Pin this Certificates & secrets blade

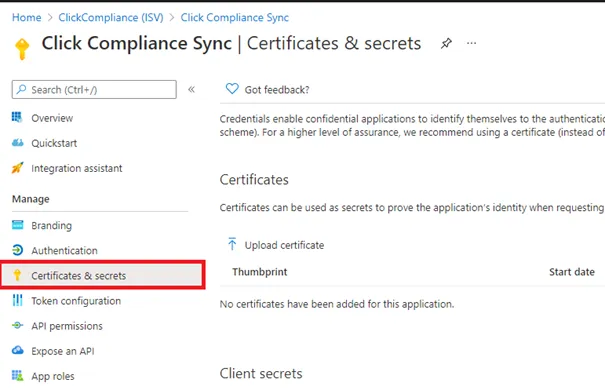tap(446, 43)
